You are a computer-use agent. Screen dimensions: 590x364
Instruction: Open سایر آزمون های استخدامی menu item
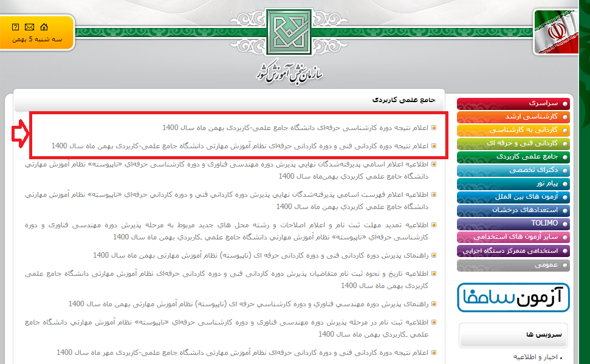[x=513, y=237]
